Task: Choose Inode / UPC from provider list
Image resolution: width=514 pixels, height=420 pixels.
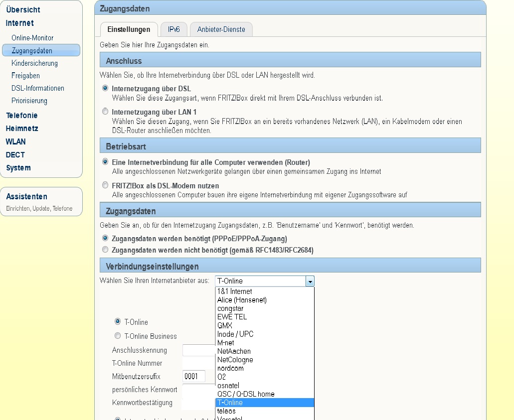Action: click(265, 334)
